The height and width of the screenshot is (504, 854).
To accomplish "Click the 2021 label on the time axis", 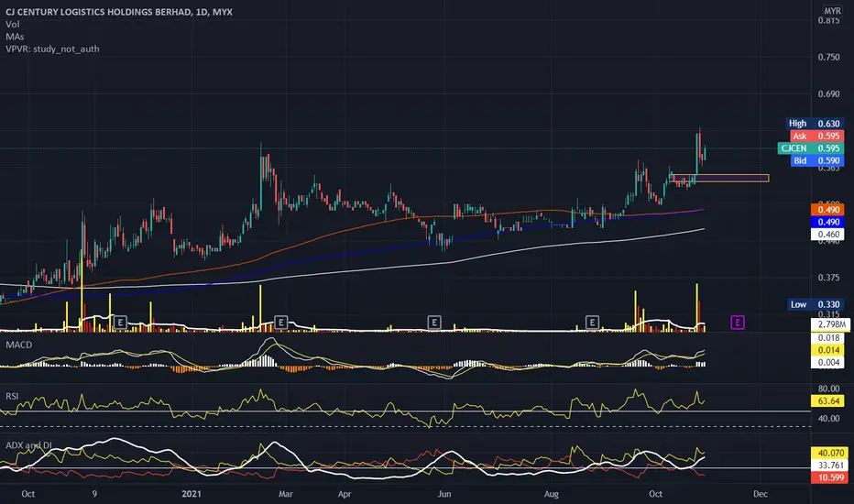I will click(x=192, y=494).
